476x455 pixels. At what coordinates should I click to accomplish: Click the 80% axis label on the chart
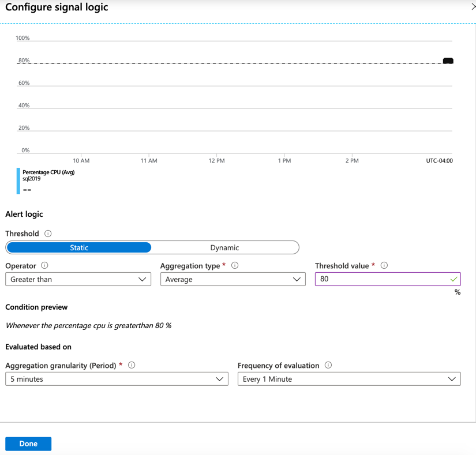coord(24,61)
